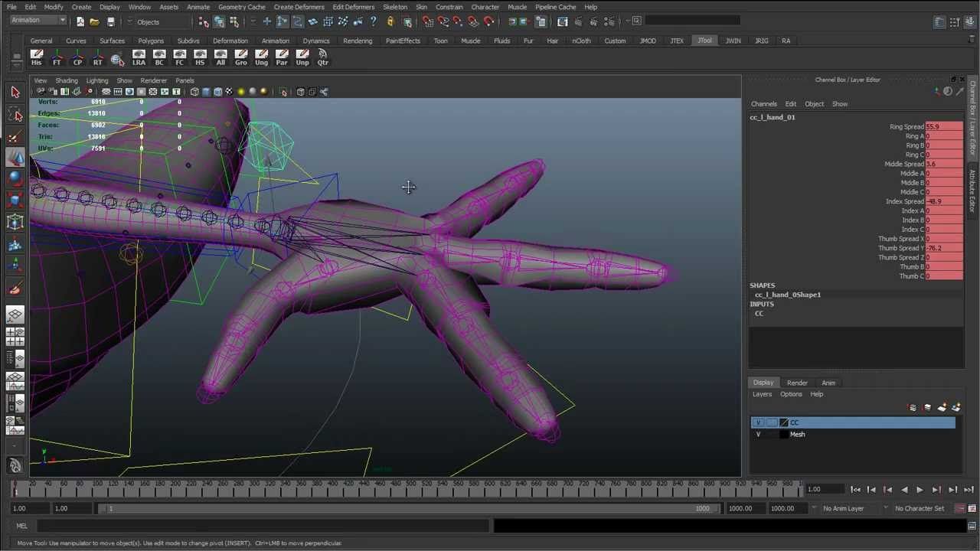Click the wireframe cube viewport shading icon

click(194, 92)
